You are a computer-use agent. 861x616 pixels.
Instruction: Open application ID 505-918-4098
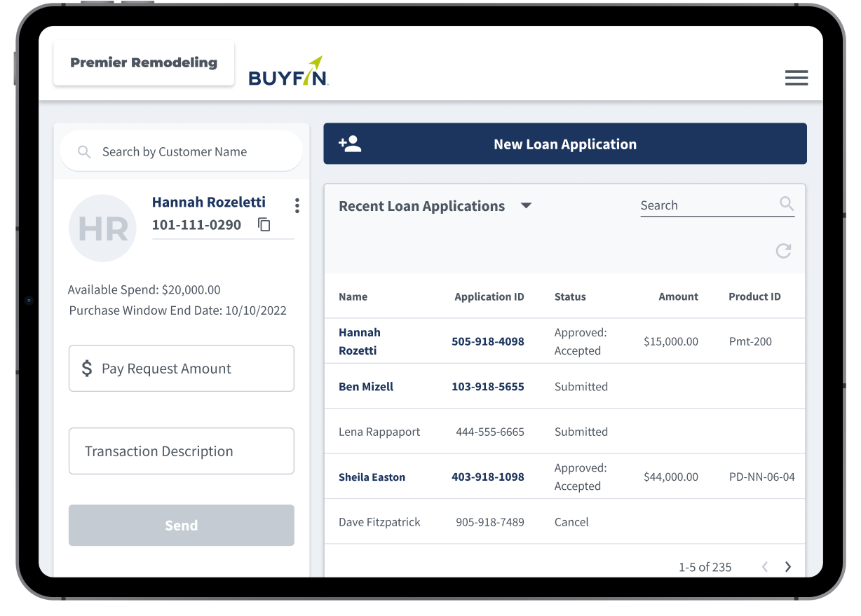click(487, 342)
